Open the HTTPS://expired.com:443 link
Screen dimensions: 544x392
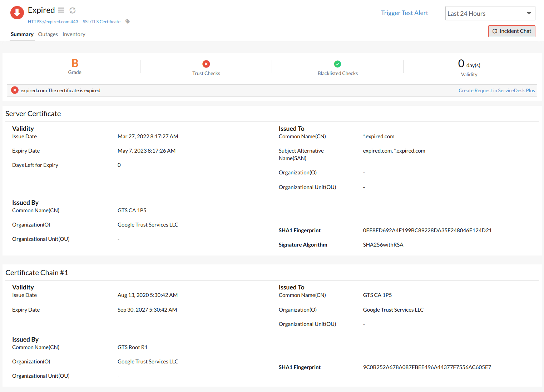tap(53, 22)
